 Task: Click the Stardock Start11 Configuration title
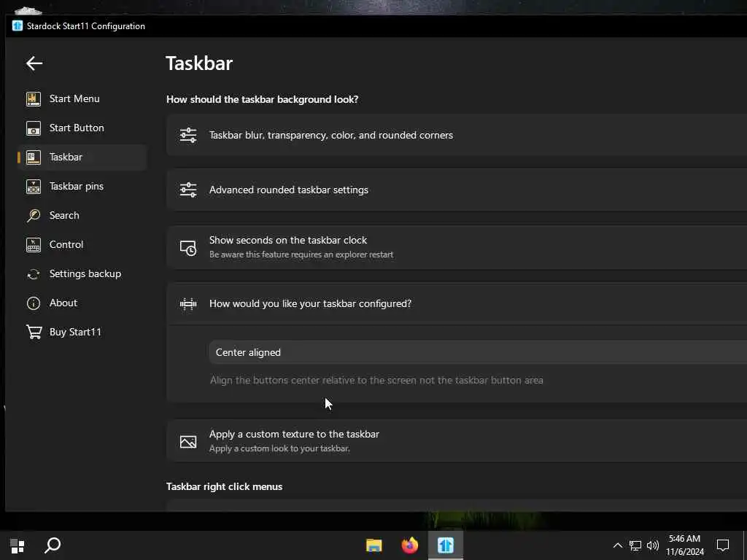tap(86, 26)
